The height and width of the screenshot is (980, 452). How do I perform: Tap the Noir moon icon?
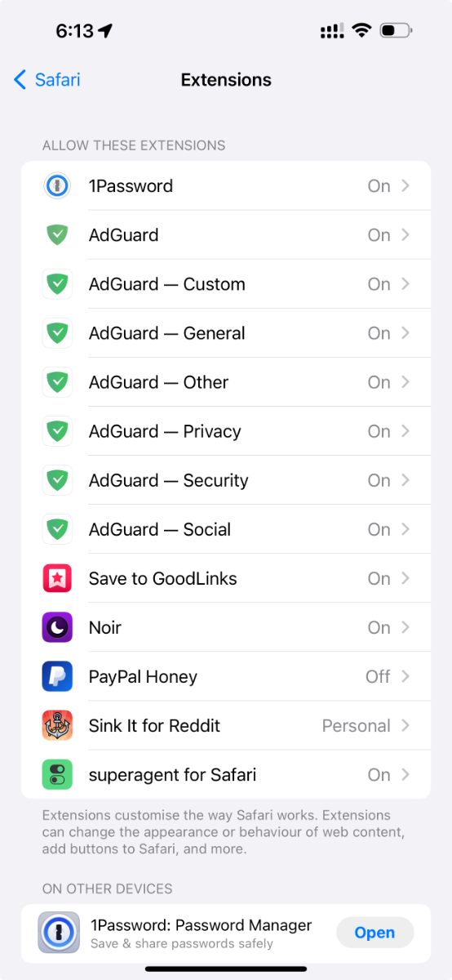click(x=57, y=627)
